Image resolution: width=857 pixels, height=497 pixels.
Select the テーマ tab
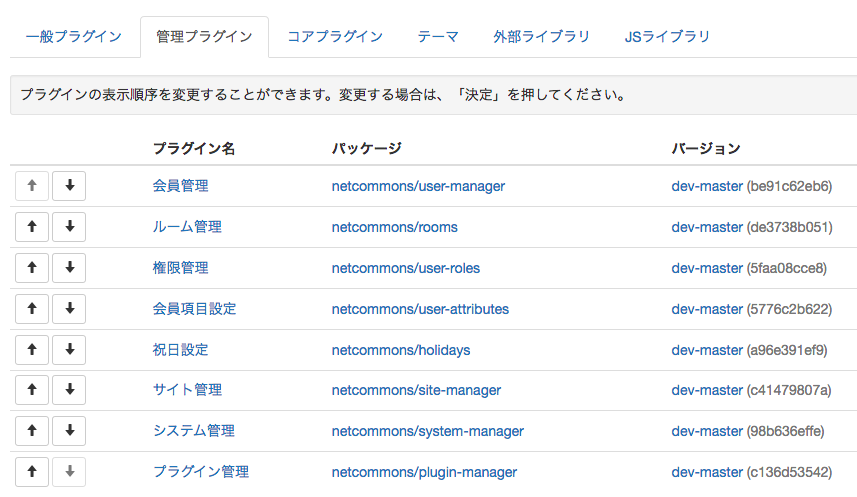tap(438, 37)
